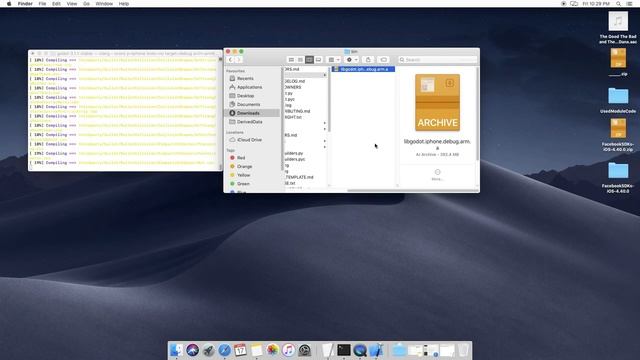Screen dimensions: 640x360
Task: Open Photos from the Dock
Action: [272, 350]
